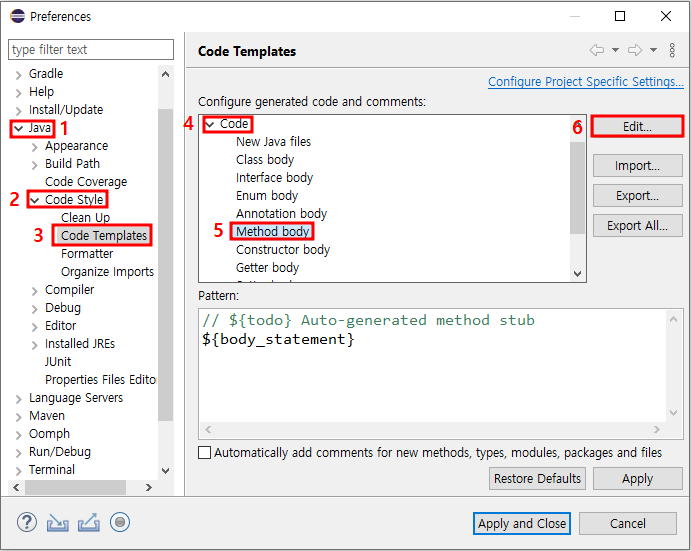Select 'Getter body' template
Screen dimensions: 691x551
tap(267, 268)
